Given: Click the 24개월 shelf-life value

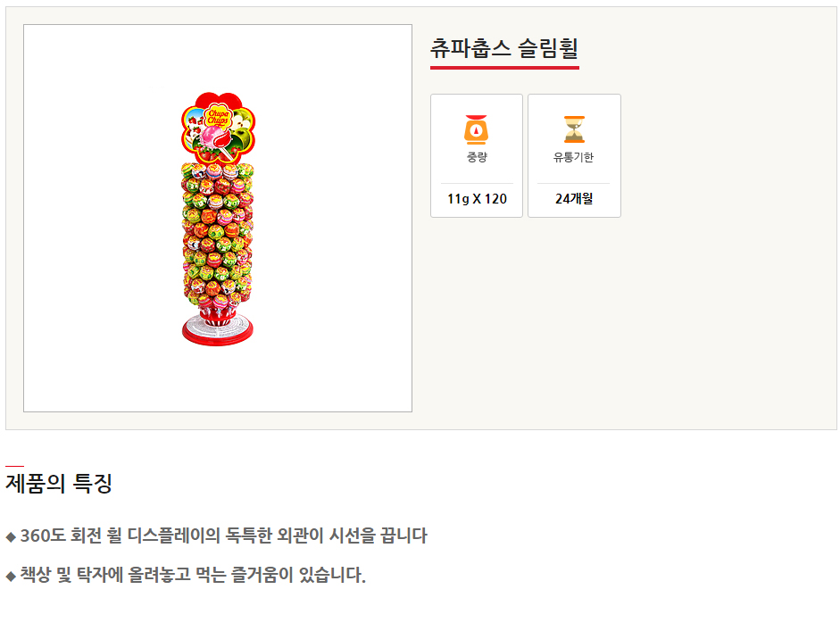Looking at the screenshot, I should coord(573,199).
